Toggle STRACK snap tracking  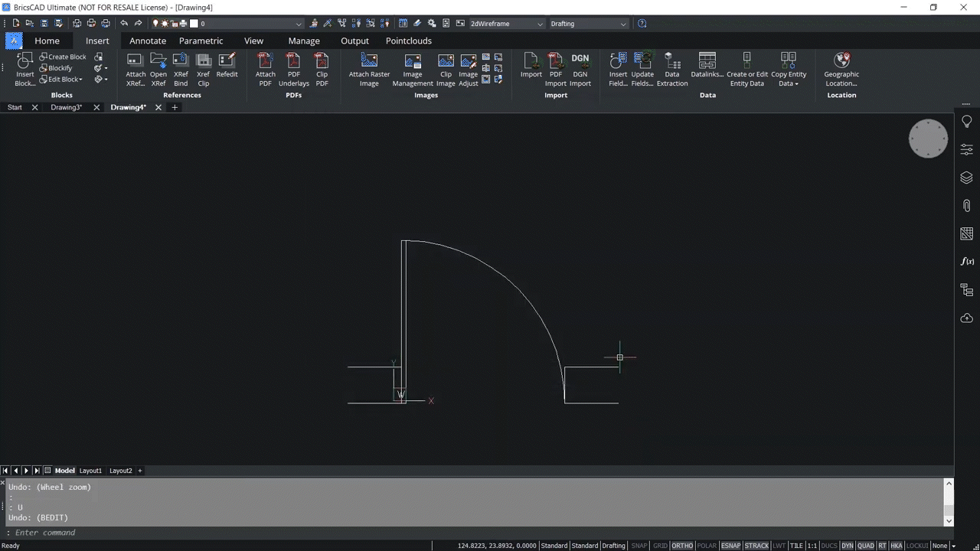[x=756, y=546]
